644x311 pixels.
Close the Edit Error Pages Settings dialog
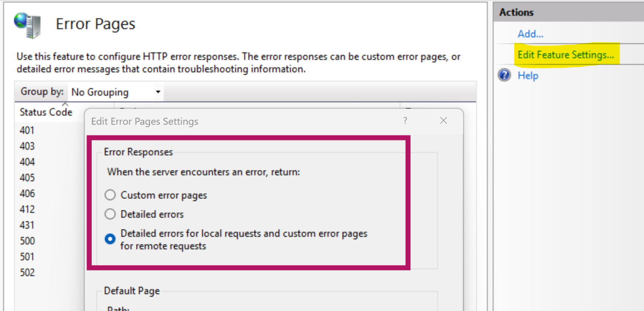coord(443,120)
